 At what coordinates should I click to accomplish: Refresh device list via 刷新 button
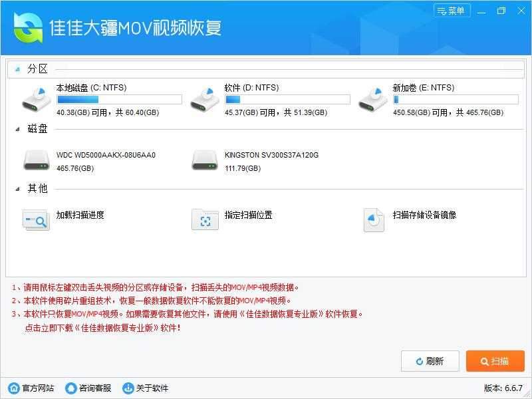pyautogui.click(x=431, y=361)
